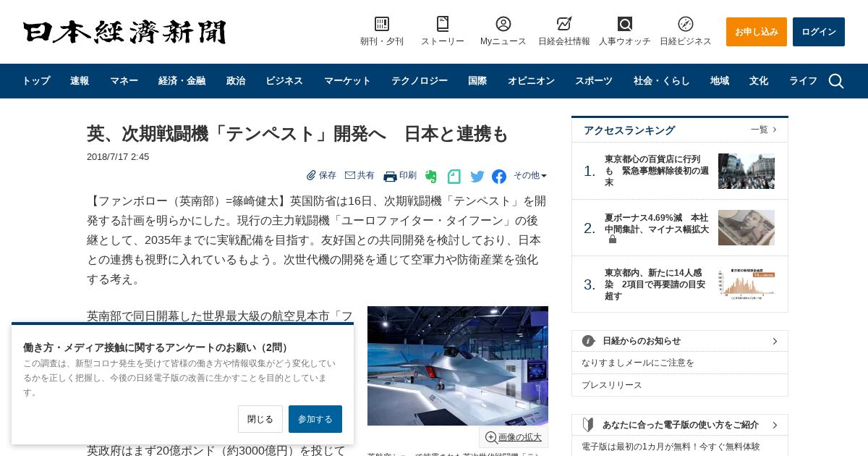The width and height of the screenshot is (868, 456).
Task: Click the ログイン button
Action: [x=819, y=32]
